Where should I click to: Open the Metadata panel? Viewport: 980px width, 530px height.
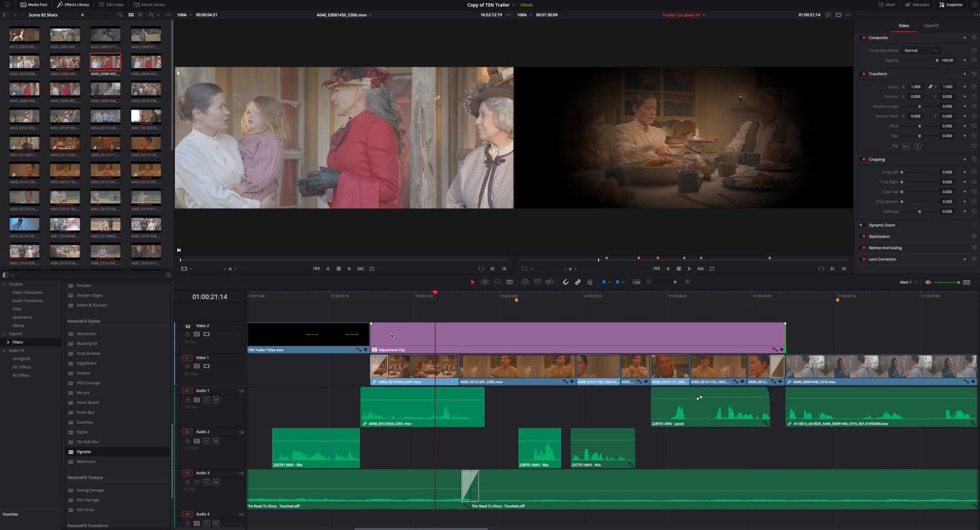point(916,4)
